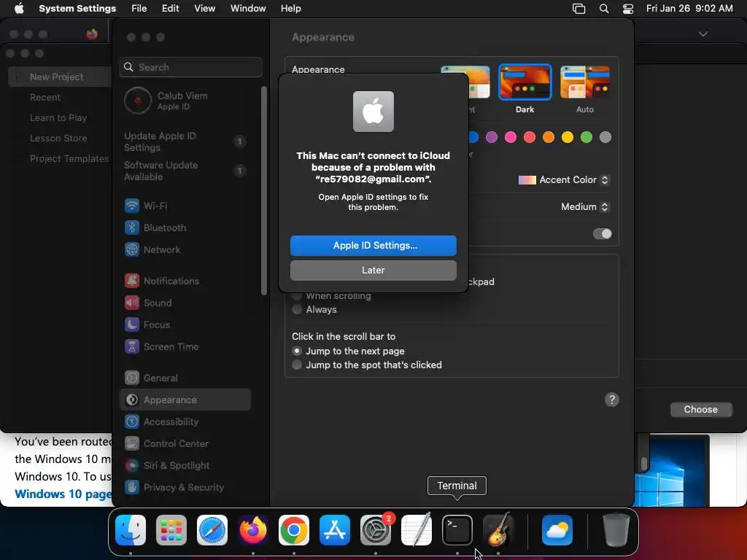
Task: Open Software Update Available item
Action: point(185,171)
